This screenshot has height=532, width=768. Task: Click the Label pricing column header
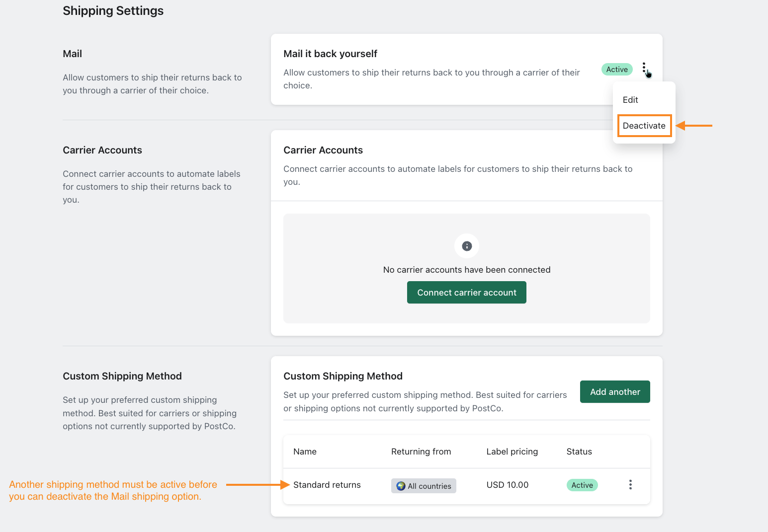512,452
